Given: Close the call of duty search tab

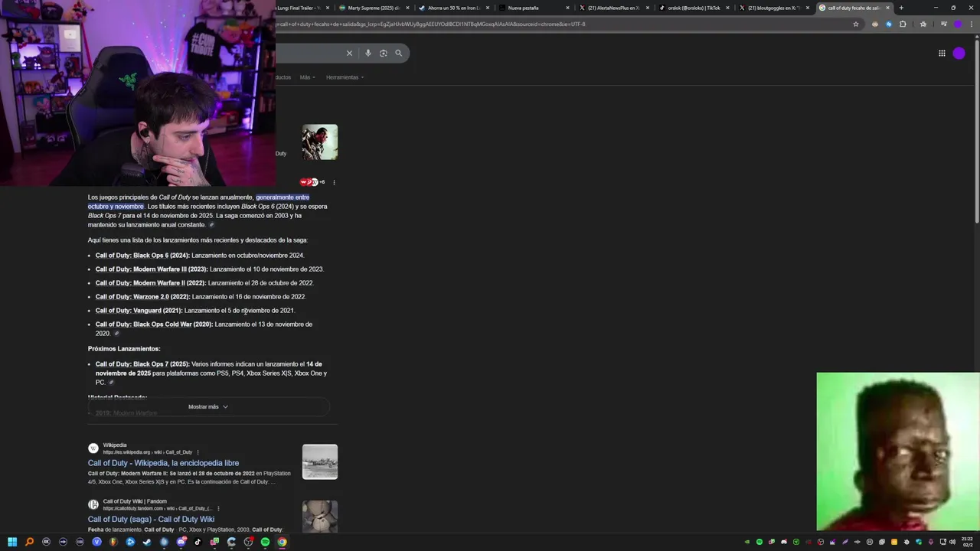Looking at the screenshot, I should pyautogui.click(x=888, y=8).
